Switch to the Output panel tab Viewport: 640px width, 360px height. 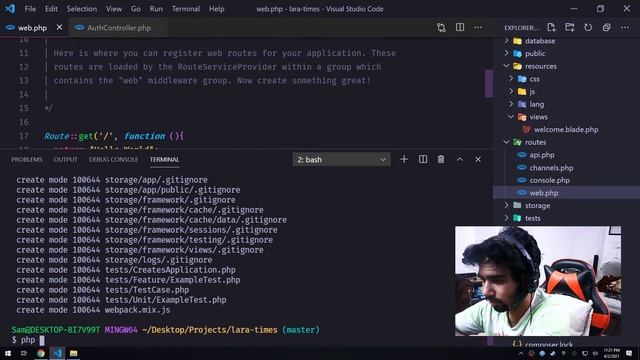tap(65, 159)
